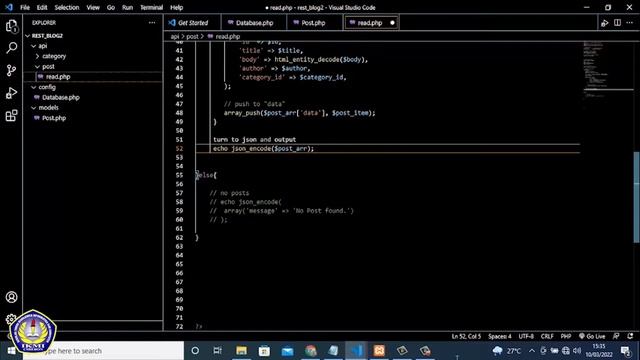Switch to VS Code taskbar icon

[356, 351]
